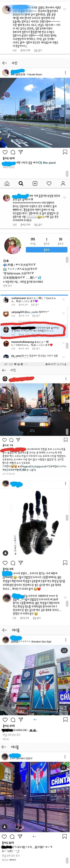Select carousel dots under the Glico sign photo
This screenshot has height=868, width=70.
35,719
